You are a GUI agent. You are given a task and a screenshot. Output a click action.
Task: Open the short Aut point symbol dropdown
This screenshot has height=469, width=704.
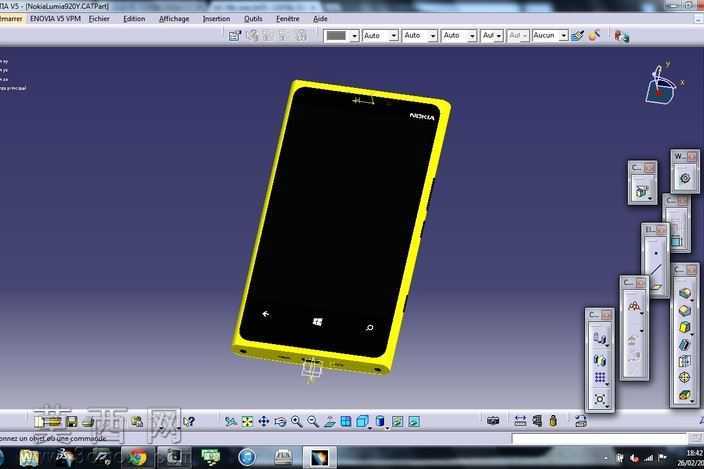[x=492, y=35]
